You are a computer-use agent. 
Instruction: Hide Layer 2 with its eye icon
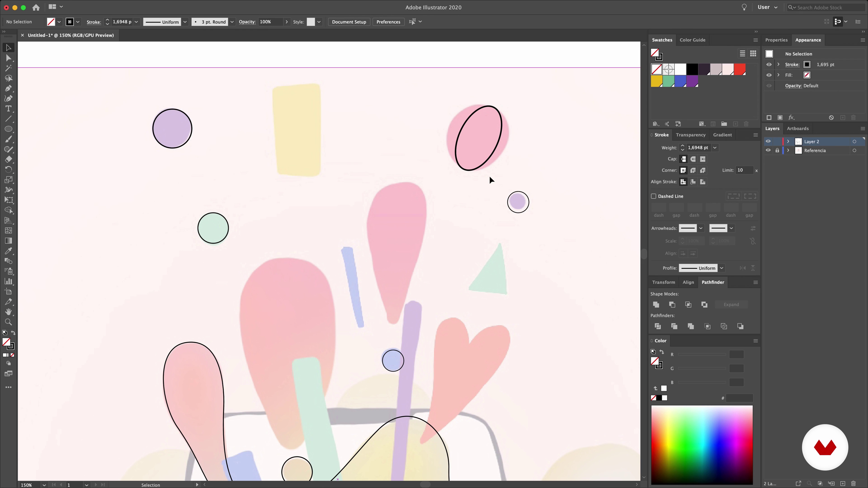768,141
